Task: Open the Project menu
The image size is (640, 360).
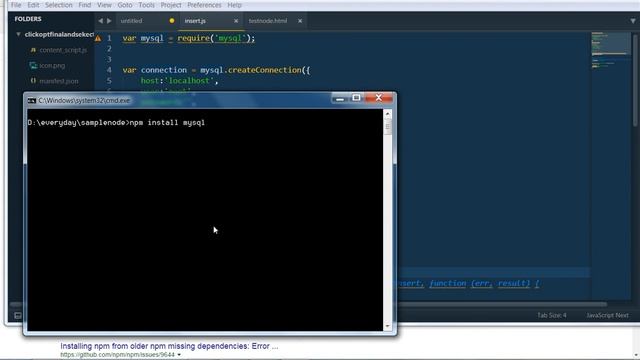Action: 171,5
